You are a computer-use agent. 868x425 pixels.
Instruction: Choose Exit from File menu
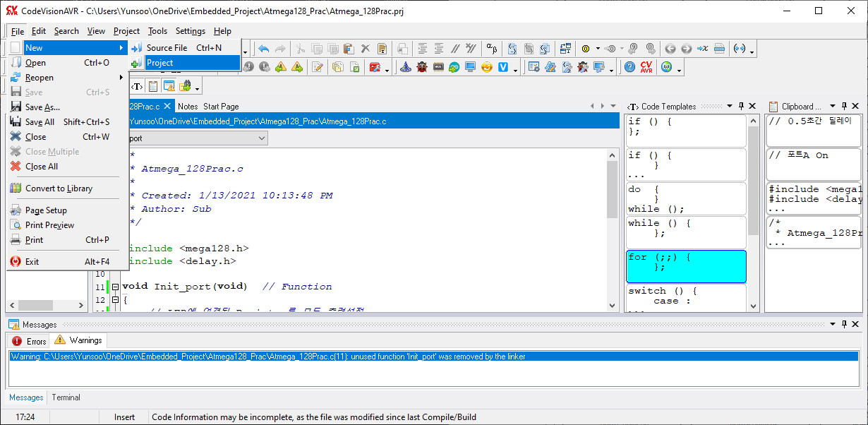[x=68, y=262]
